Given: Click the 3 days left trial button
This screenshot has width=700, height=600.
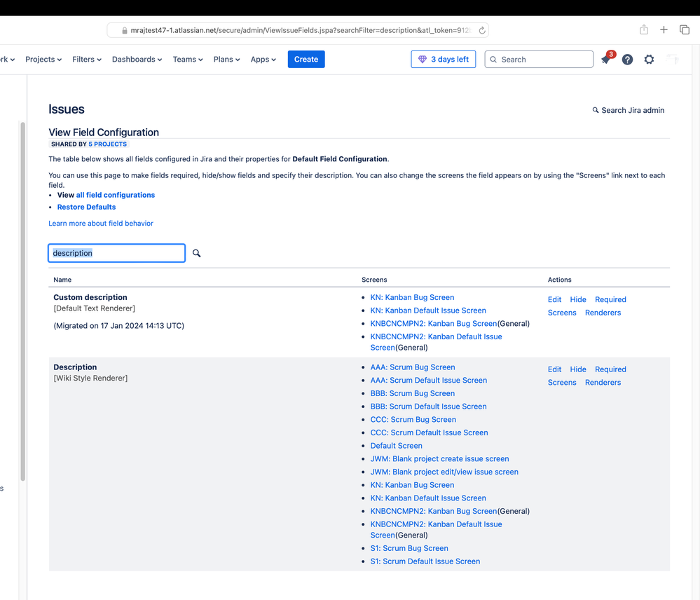Looking at the screenshot, I should tap(444, 60).
